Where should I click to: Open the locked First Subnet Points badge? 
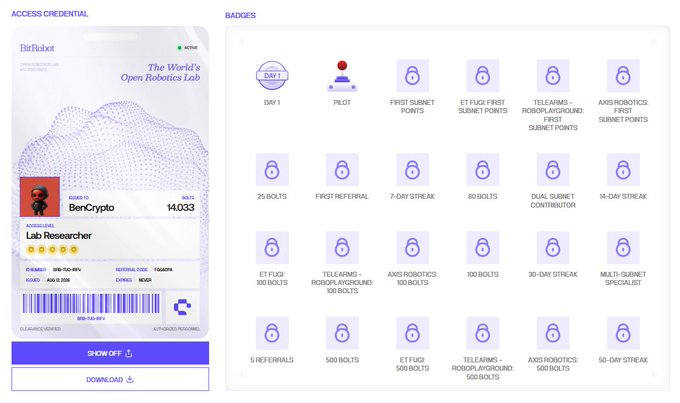[x=412, y=75]
